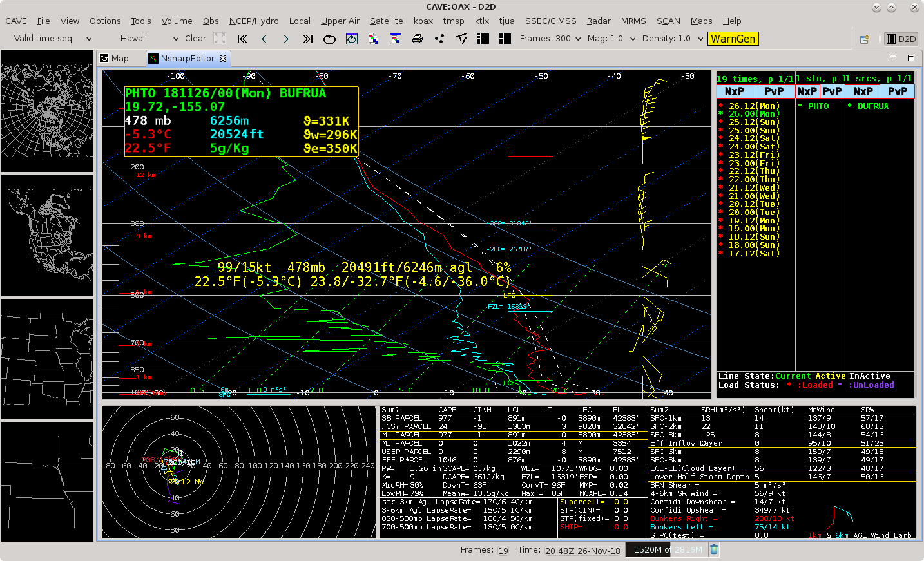Open the Volume menu
924x561 pixels.
[x=177, y=21]
